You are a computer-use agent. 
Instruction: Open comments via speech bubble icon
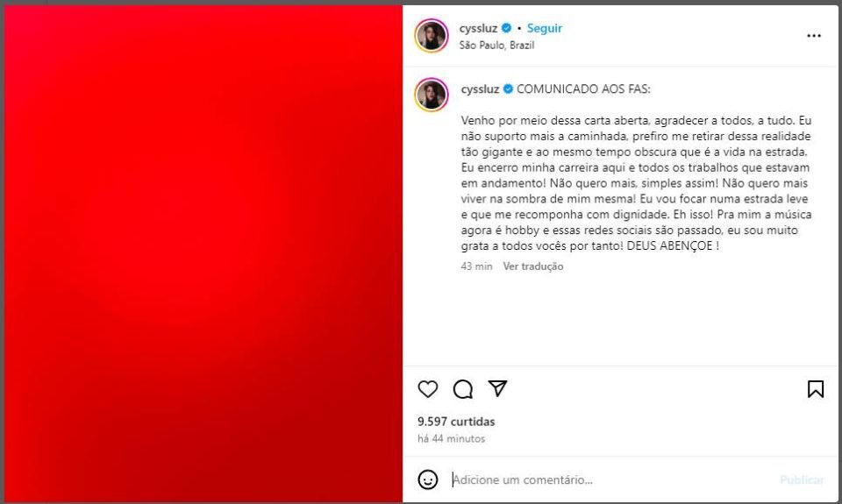tap(463, 388)
